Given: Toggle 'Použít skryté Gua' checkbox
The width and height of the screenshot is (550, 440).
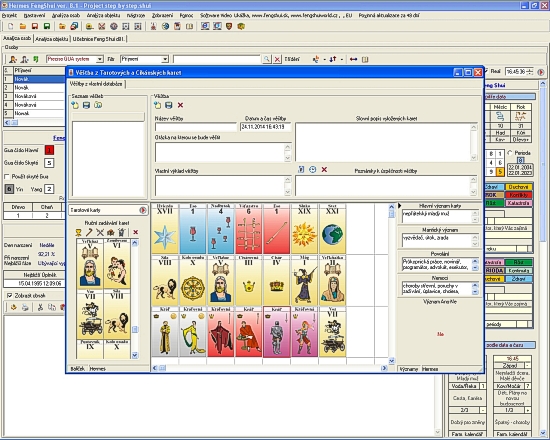Looking at the screenshot, I should tap(7, 176).
